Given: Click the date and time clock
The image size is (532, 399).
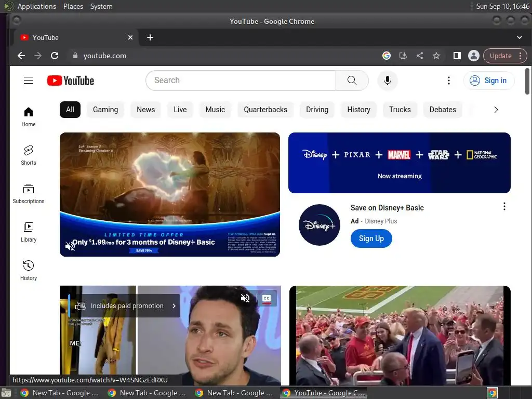Looking at the screenshot, I should pos(502,6).
